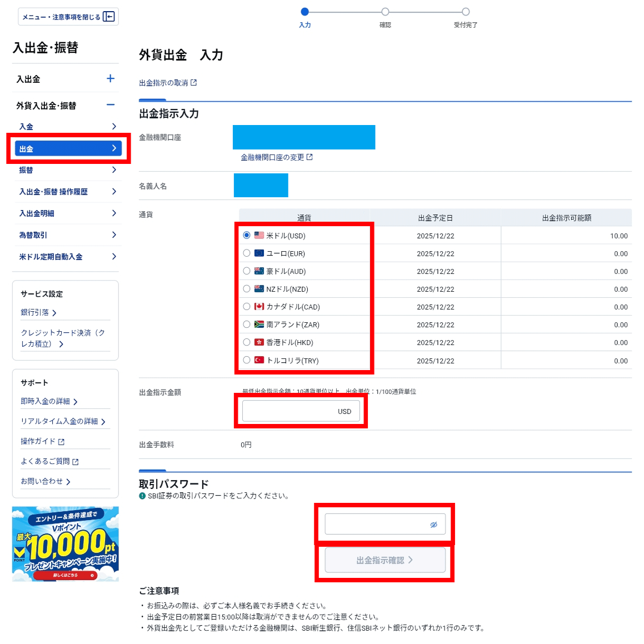
Task: Toggle password visibility with the eye icon
Action: [x=434, y=523]
